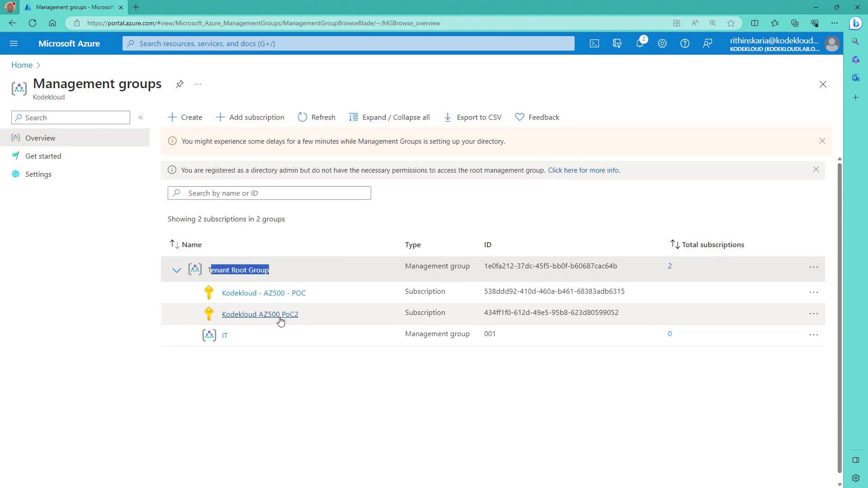868x488 pixels.
Task: Open portal settings gear icon
Action: 662,43
